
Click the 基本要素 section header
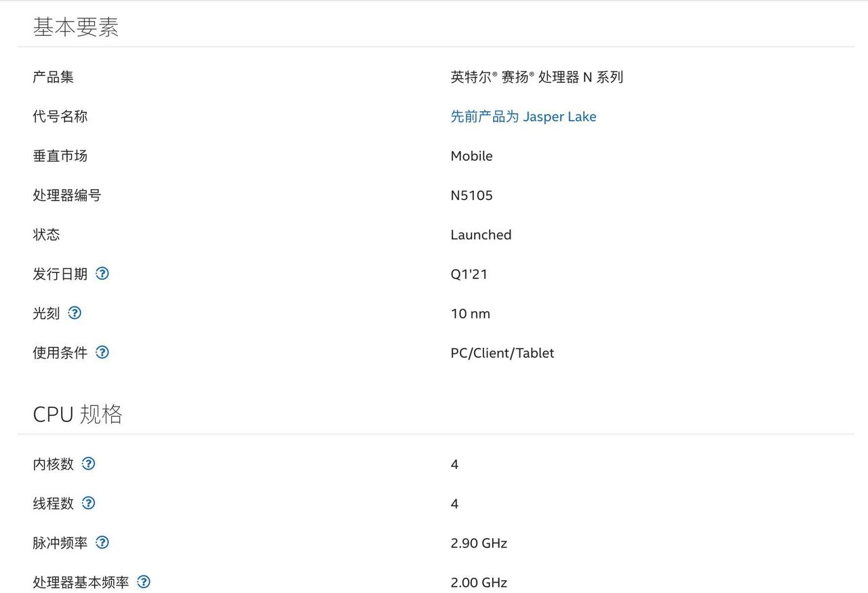(x=77, y=27)
